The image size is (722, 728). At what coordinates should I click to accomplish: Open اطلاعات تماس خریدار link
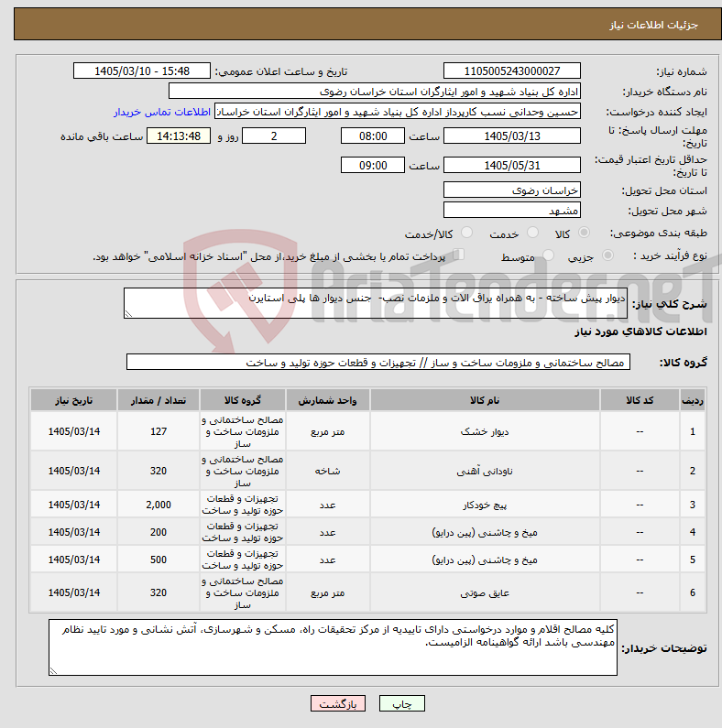coord(162,112)
